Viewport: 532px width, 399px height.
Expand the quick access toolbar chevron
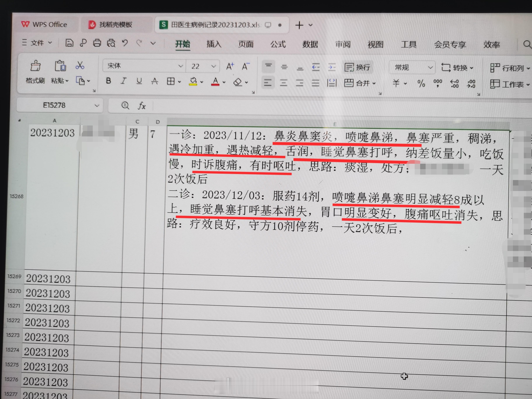point(153,44)
